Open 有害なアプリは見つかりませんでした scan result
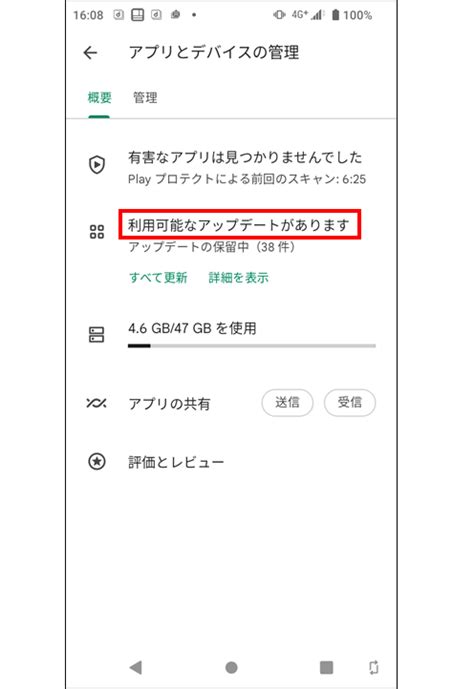The width and height of the screenshot is (474, 689). [x=245, y=157]
